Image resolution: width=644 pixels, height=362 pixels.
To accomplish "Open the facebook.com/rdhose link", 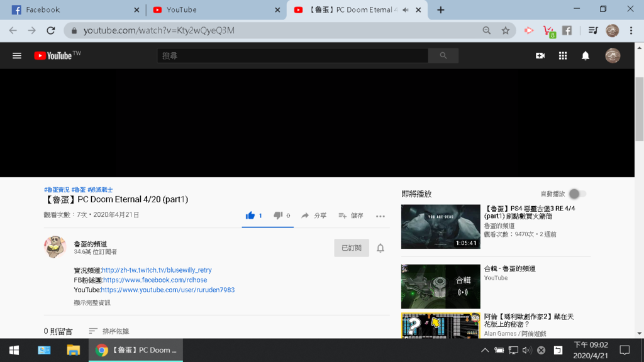I will click(155, 280).
